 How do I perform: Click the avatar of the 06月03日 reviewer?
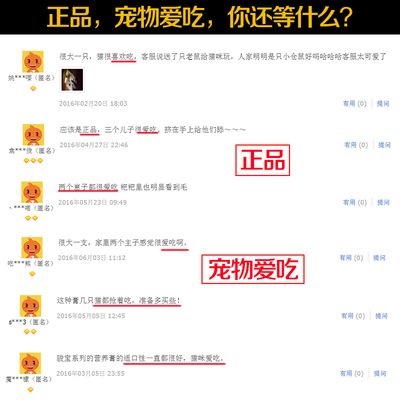point(32,248)
